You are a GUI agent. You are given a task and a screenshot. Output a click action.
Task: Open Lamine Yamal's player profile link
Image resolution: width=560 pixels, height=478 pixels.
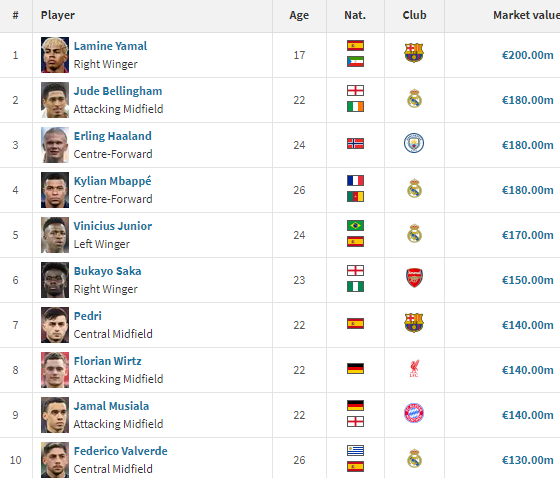point(110,46)
